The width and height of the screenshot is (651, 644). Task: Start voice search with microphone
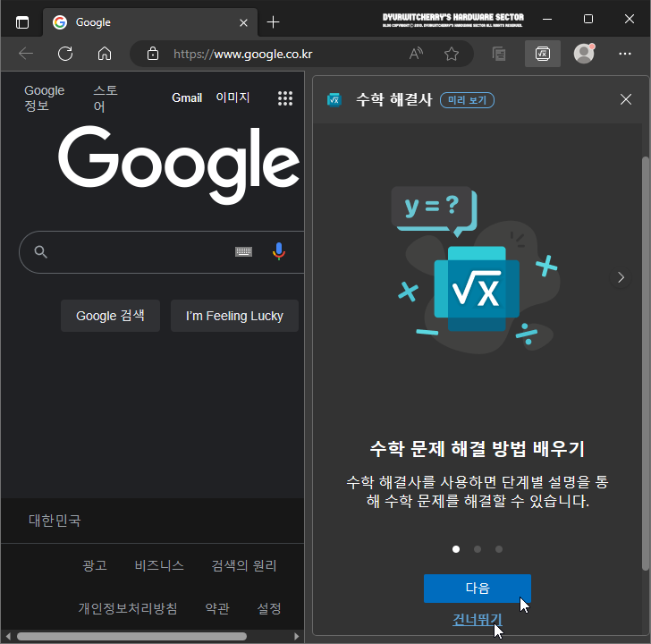coord(279,251)
